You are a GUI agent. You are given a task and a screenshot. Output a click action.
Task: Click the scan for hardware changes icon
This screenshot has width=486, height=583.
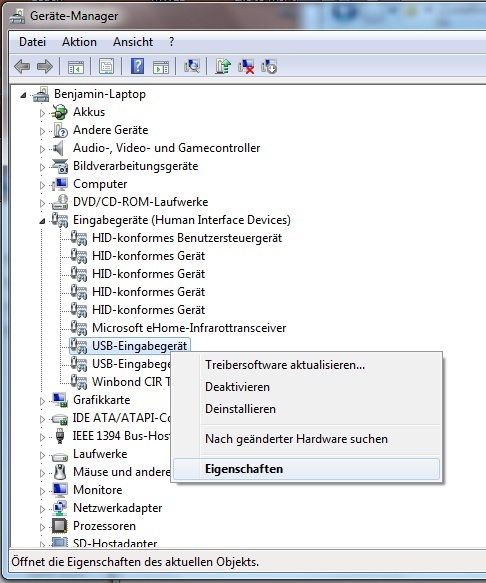pos(192,66)
